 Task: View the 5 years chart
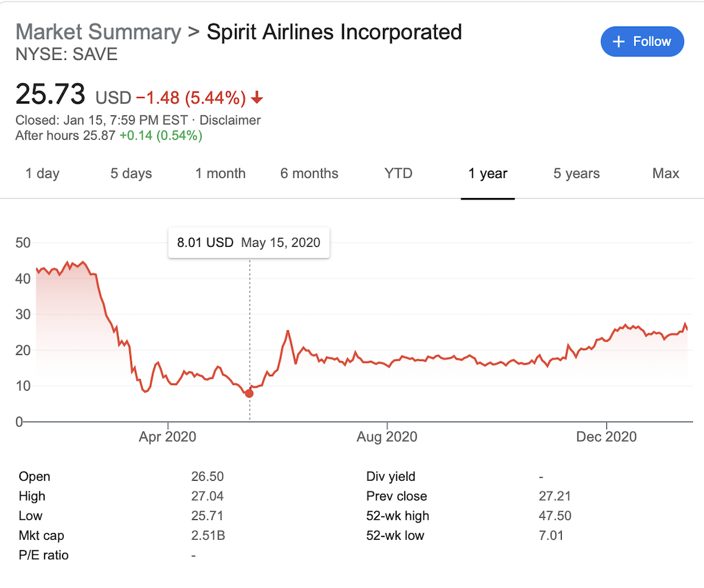577,173
